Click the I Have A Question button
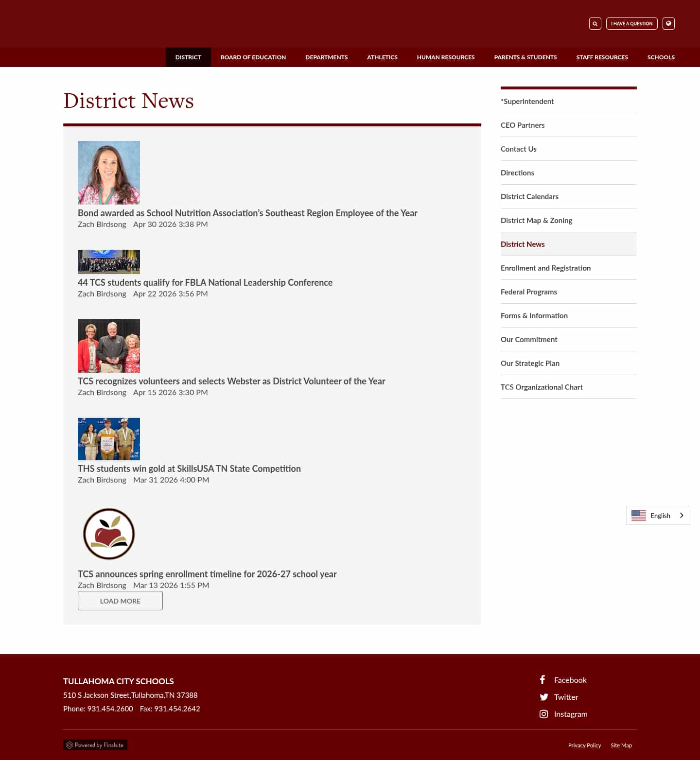 coord(632,23)
